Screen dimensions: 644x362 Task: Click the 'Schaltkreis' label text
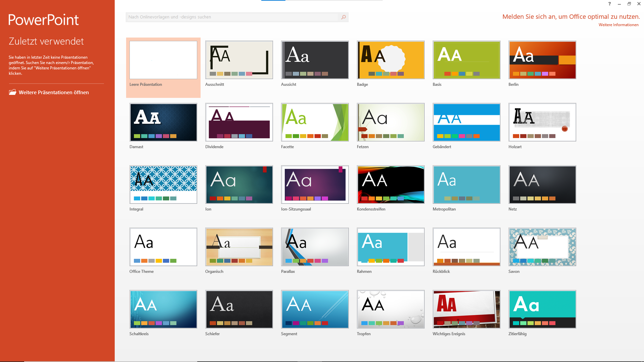pos(139,334)
